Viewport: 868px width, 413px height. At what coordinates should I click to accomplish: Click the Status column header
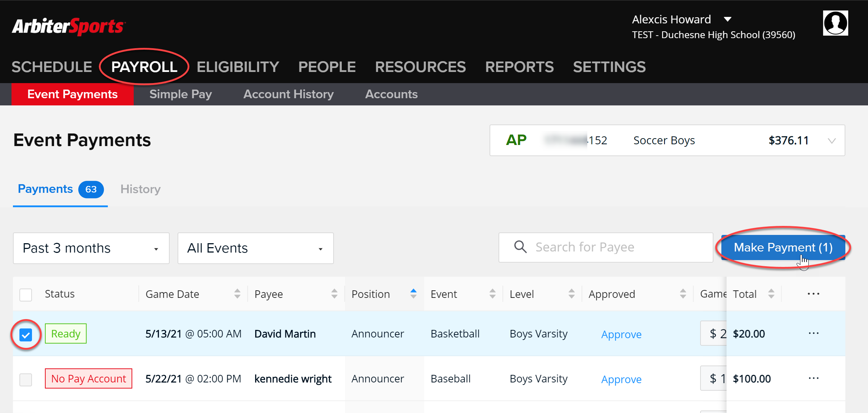[x=60, y=294]
